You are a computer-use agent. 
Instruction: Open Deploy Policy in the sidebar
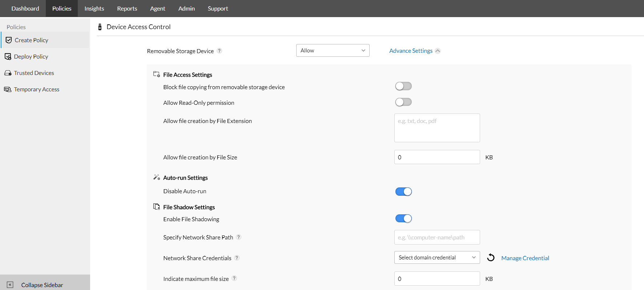coord(31,57)
